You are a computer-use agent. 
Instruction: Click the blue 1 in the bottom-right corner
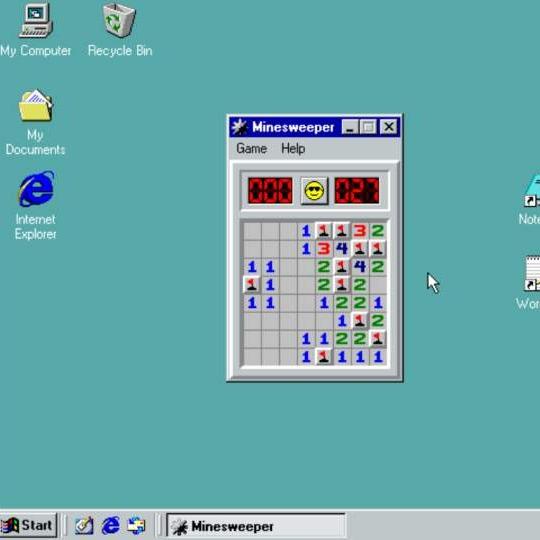377,357
